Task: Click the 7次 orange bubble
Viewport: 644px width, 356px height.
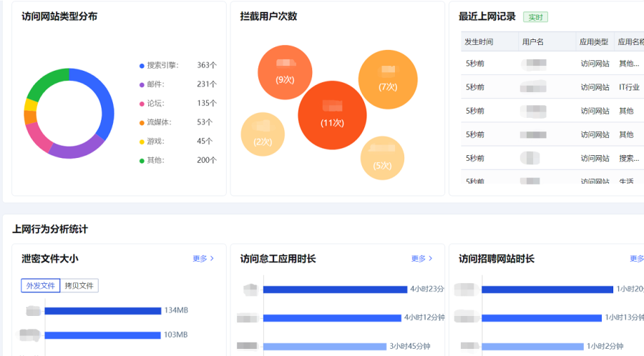Action: [x=388, y=79]
